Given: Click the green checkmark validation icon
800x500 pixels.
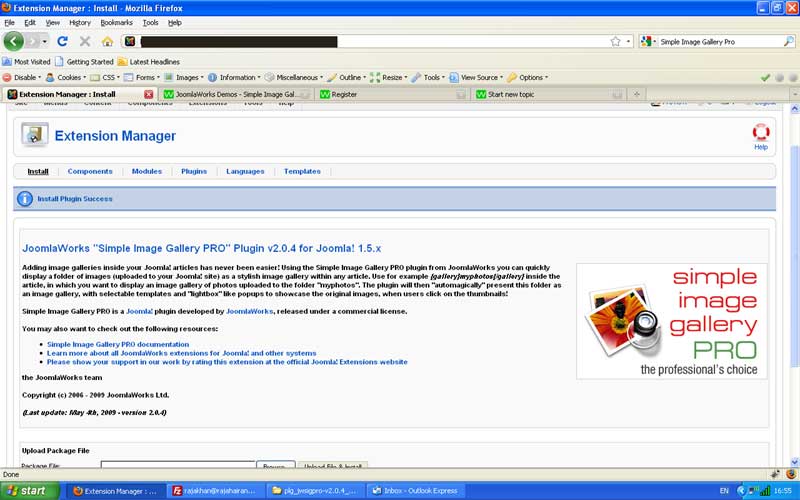Looking at the screenshot, I should point(765,78).
